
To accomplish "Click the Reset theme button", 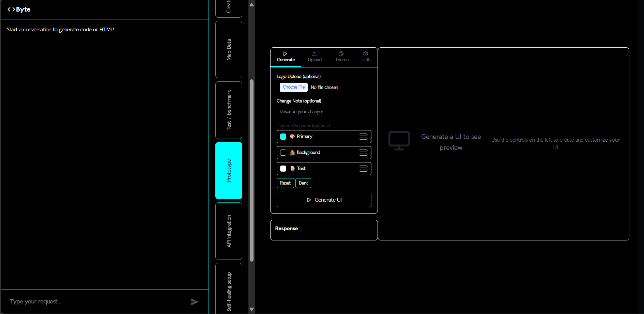I will pos(285,183).
